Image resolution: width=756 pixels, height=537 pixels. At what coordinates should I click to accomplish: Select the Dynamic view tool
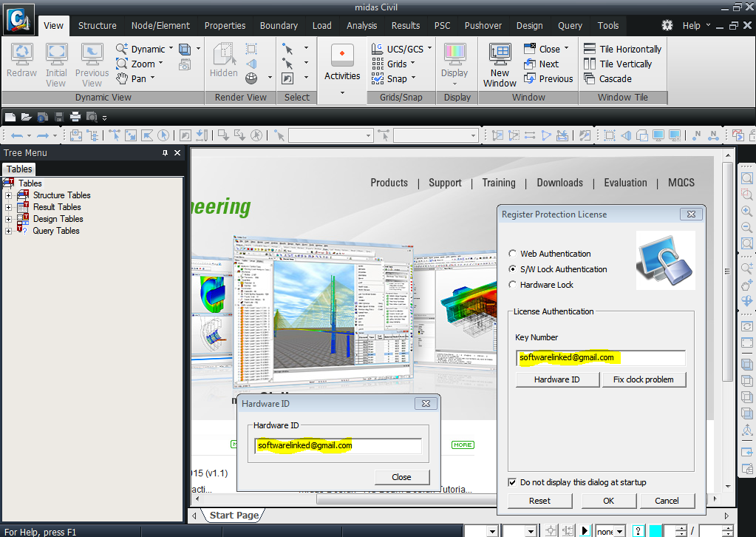pos(141,49)
